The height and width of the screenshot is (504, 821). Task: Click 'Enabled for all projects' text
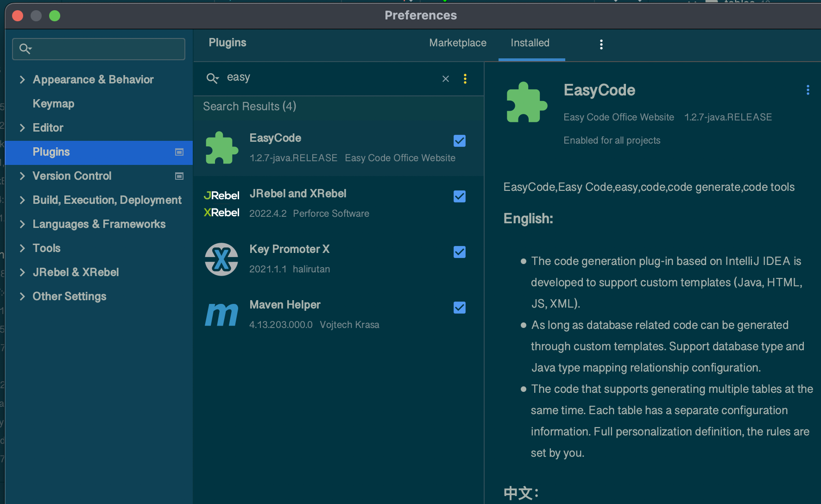(x=612, y=140)
